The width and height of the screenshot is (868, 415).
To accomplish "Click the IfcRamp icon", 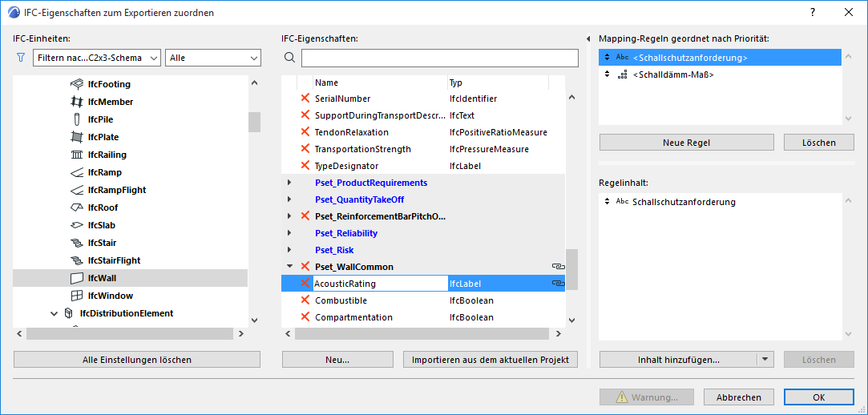I will click(x=76, y=172).
